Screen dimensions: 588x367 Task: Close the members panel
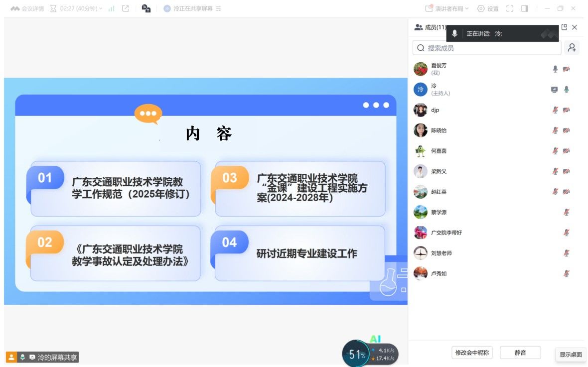click(575, 27)
